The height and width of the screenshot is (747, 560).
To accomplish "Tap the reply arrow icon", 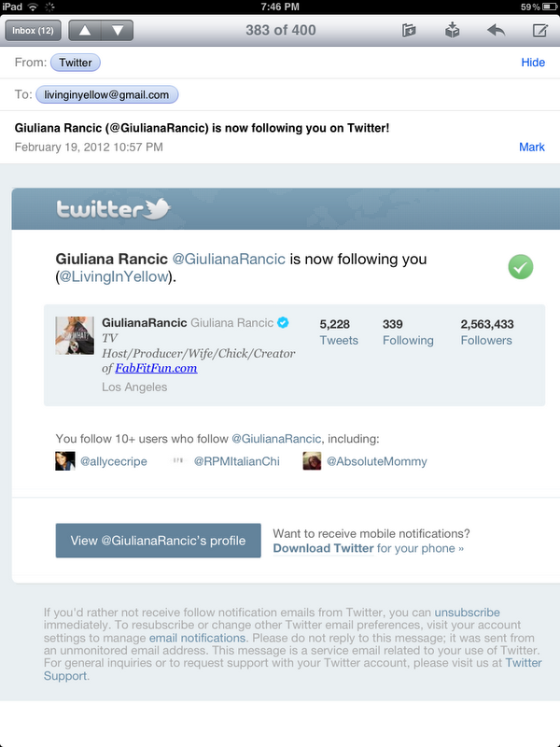I will (496, 31).
